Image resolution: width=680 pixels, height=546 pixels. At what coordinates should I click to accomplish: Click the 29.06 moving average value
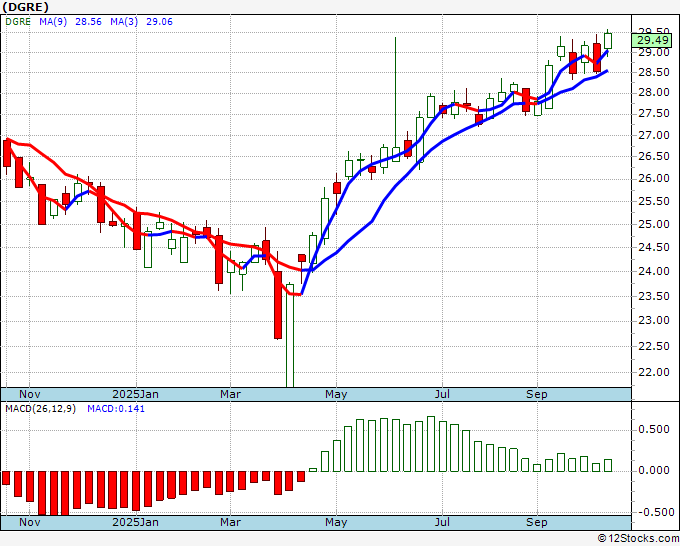(159, 22)
